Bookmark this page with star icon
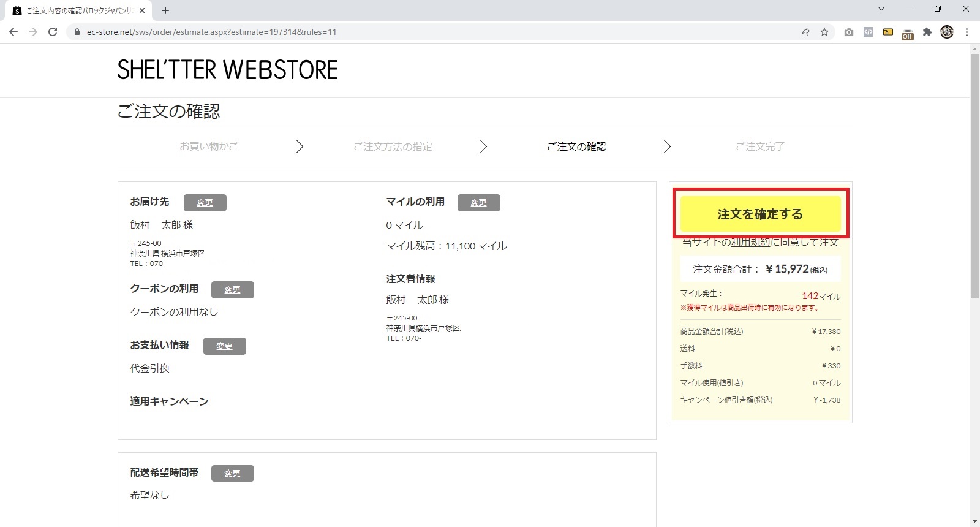The width and height of the screenshot is (980, 527). 824,32
